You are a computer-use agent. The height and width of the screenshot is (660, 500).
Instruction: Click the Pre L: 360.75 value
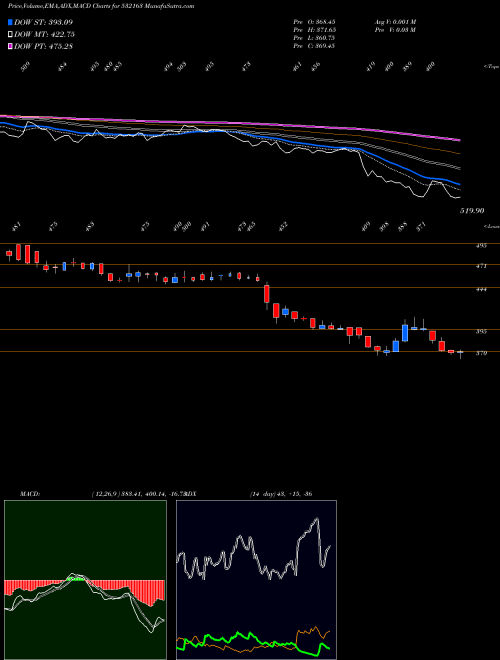coord(314,38)
